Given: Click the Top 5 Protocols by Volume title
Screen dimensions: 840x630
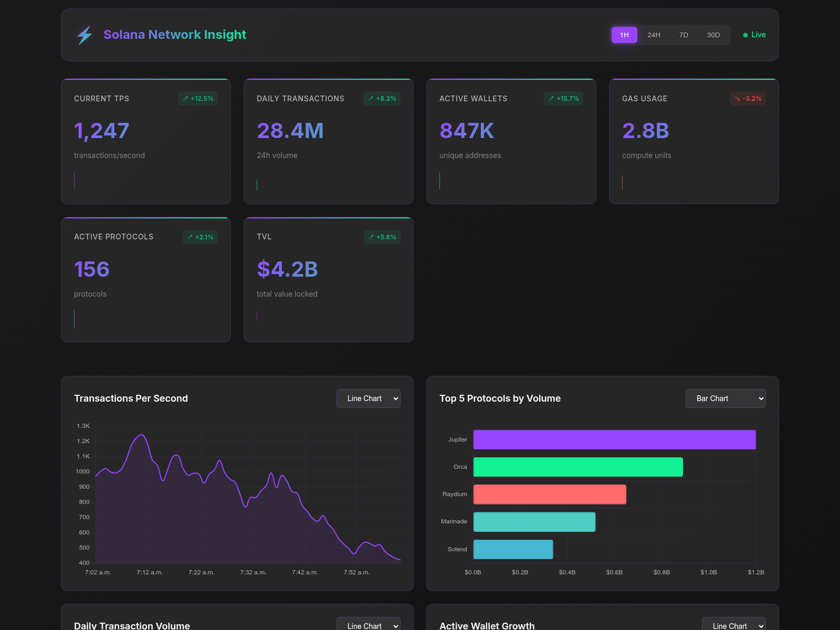Looking at the screenshot, I should pos(500,398).
